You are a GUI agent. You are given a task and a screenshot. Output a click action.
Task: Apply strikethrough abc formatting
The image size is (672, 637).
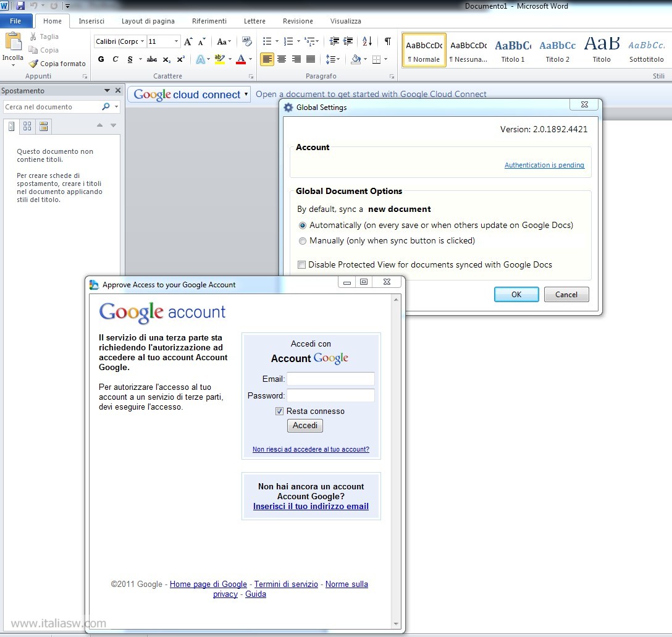(x=152, y=59)
